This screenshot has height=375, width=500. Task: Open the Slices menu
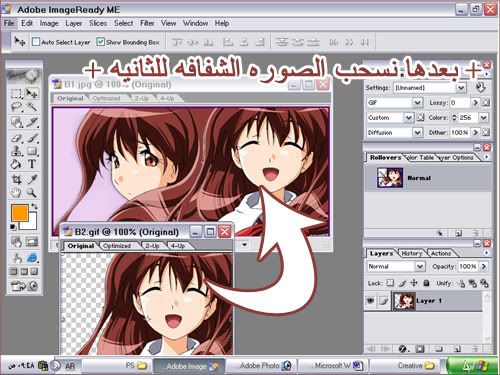[x=98, y=23]
